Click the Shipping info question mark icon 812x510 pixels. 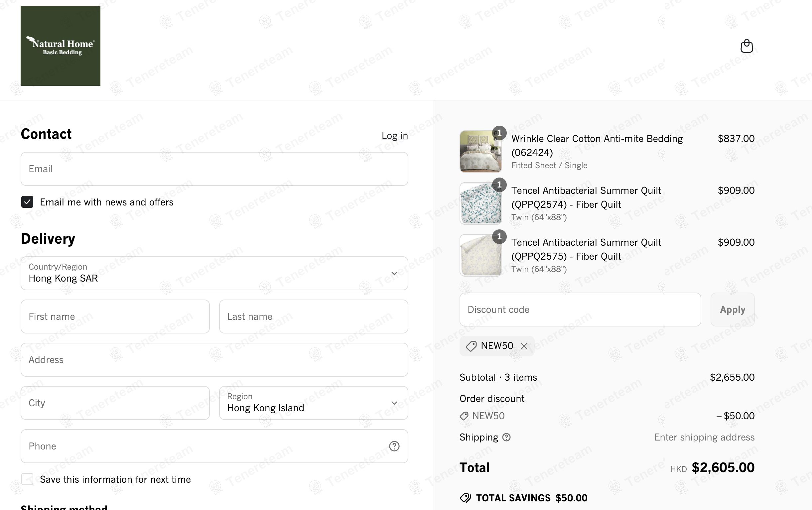pyautogui.click(x=506, y=437)
